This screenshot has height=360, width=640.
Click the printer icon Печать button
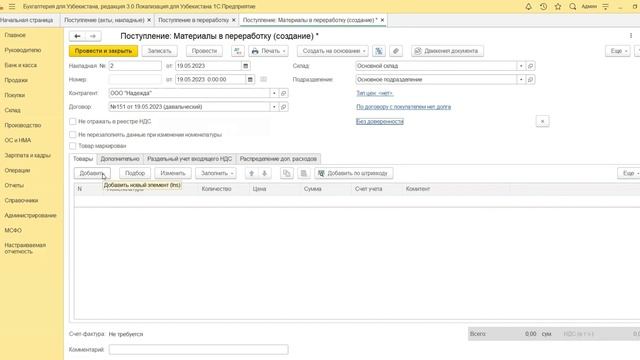[268, 51]
